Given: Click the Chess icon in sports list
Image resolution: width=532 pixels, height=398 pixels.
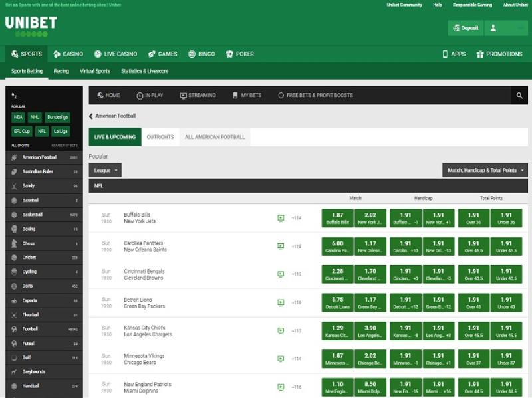Looking at the screenshot, I should [14, 243].
